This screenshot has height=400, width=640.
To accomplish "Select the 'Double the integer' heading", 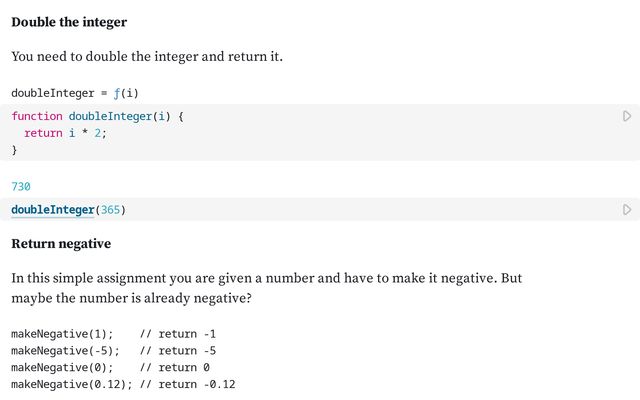I will tap(69, 22).
